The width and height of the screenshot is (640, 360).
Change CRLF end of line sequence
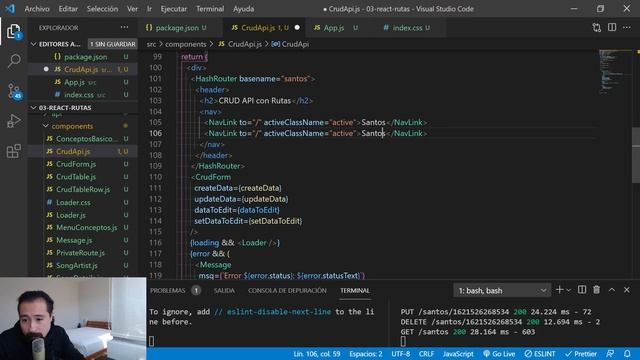click(426, 354)
